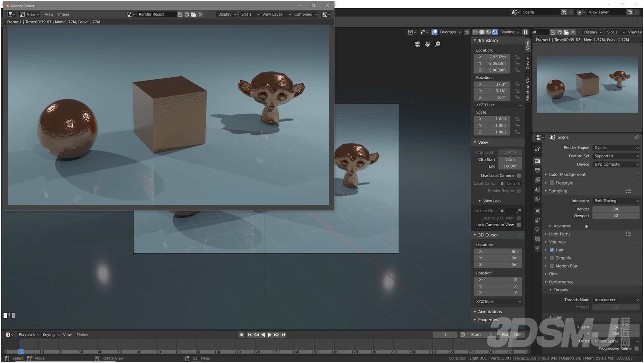Open Threads Mode Auto-detect dropdown
This screenshot has height=363, width=644.
(x=616, y=300)
